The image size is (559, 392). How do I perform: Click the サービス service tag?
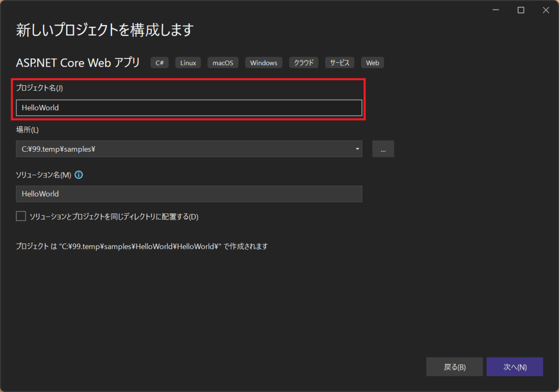340,63
